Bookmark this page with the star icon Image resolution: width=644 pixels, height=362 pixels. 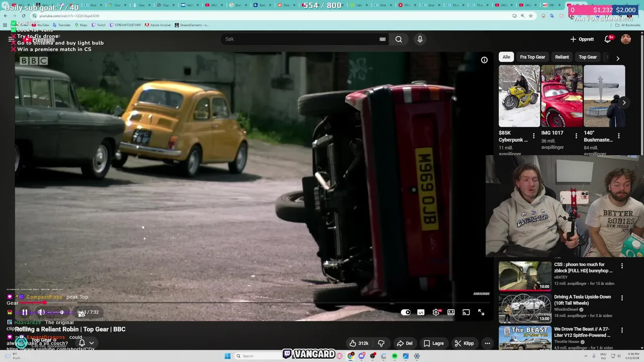[x=530, y=16]
